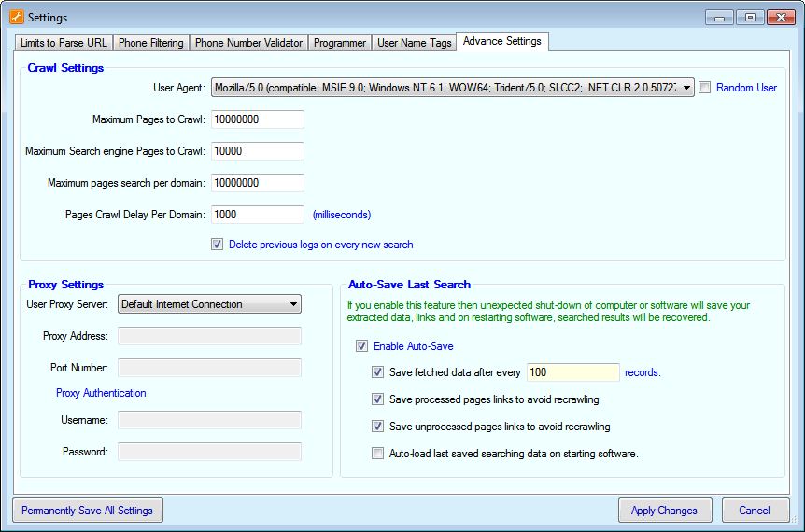Click the Settings app icon in title bar
Viewport: 805px width, 532px height.
(16, 17)
